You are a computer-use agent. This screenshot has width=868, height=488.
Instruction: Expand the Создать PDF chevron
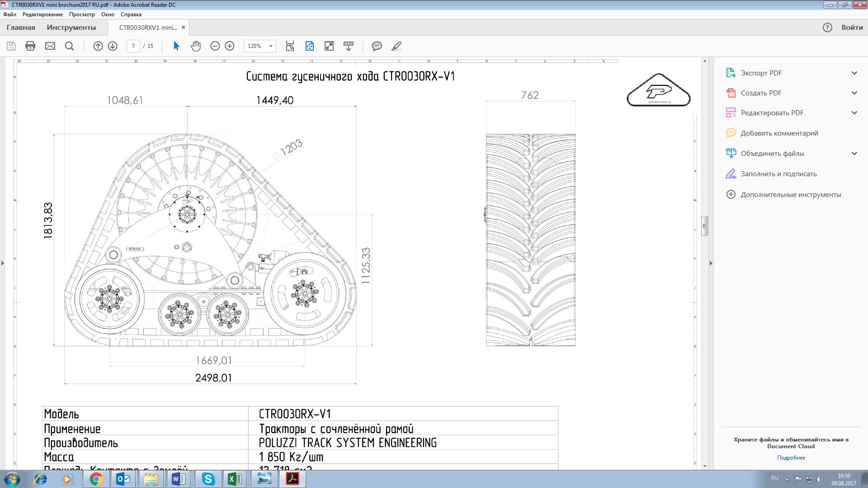(x=854, y=93)
